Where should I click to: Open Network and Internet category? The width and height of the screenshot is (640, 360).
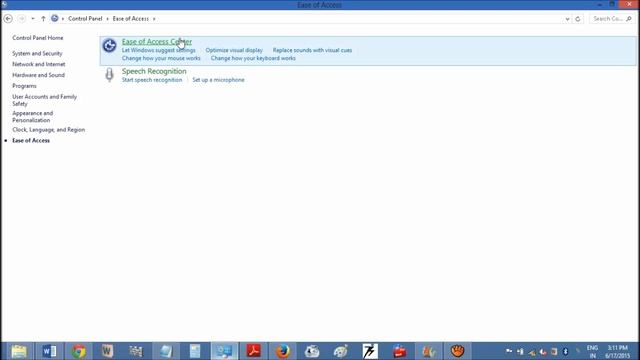tap(39, 64)
